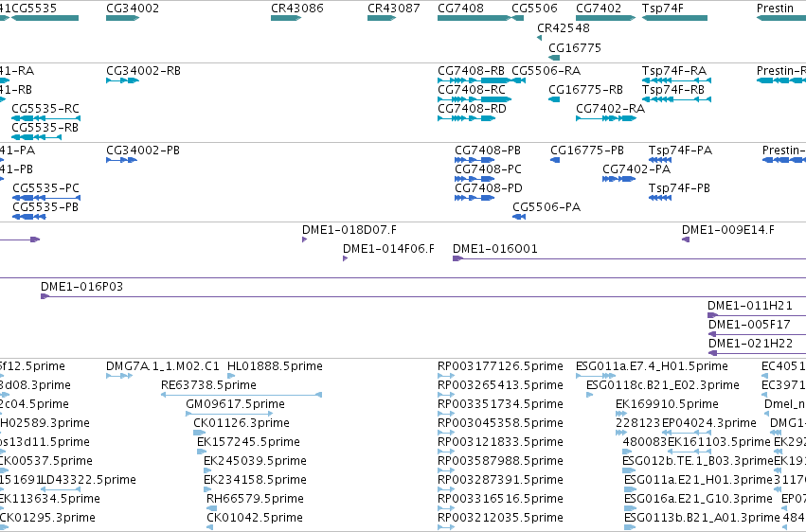Select transcript CG5535-RB

click(x=37, y=137)
